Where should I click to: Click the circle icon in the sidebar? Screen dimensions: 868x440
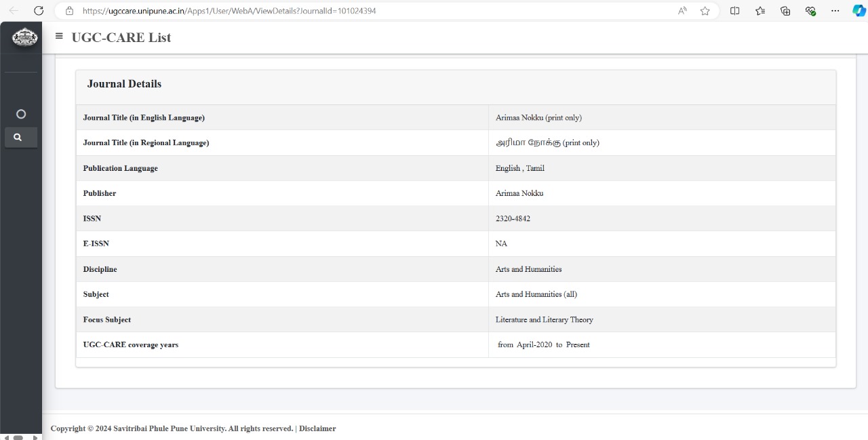click(x=21, y=114)
